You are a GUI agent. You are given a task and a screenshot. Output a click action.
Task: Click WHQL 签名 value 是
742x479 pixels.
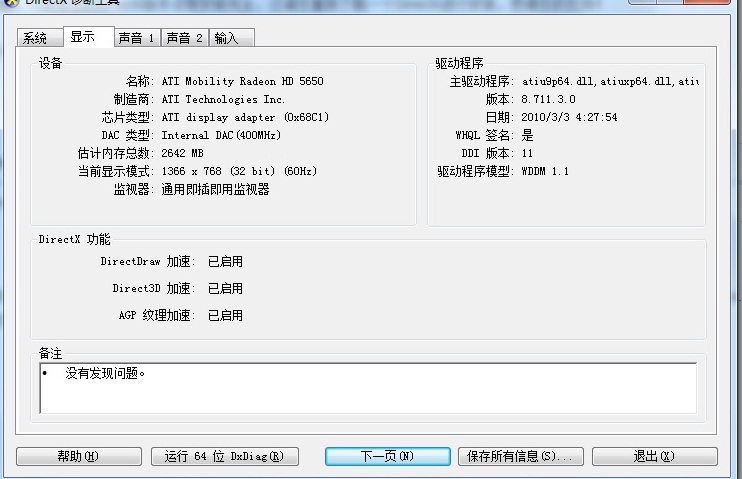[527, 135]
